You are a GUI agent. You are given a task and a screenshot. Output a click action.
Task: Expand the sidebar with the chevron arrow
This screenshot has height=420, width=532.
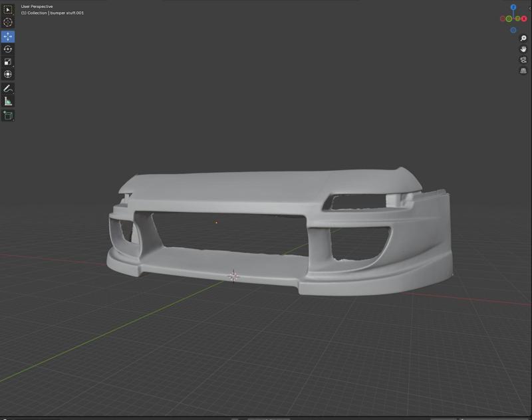530,8
